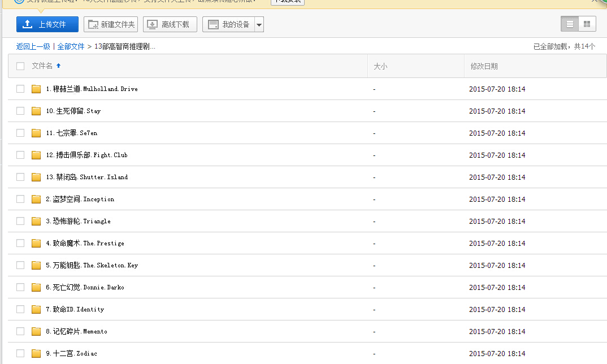This screenshot has height=364, width=607.
Task: Navigate to 全部文件 breadcrumb
Action: tap(71, 46)
